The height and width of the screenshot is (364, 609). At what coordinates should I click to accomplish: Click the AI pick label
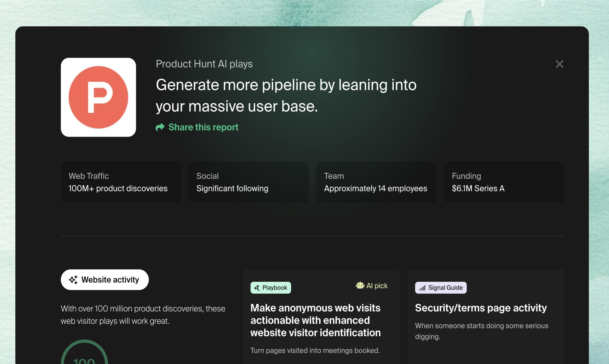[x=377, y=286]
